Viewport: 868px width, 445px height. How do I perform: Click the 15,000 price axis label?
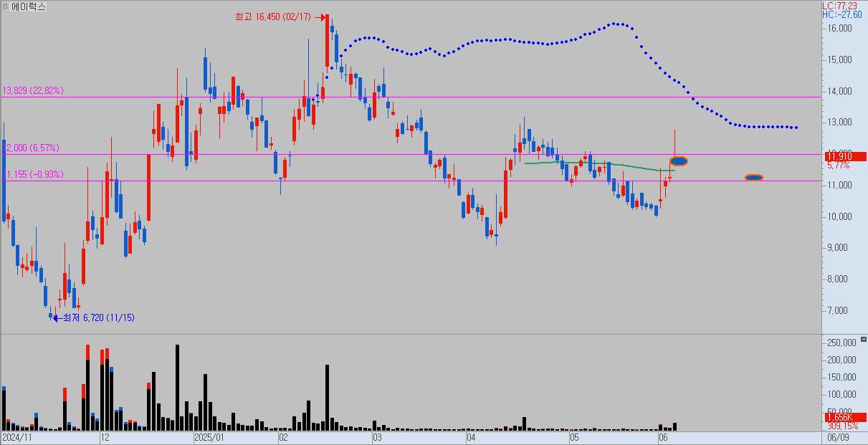tap(839, 60)
